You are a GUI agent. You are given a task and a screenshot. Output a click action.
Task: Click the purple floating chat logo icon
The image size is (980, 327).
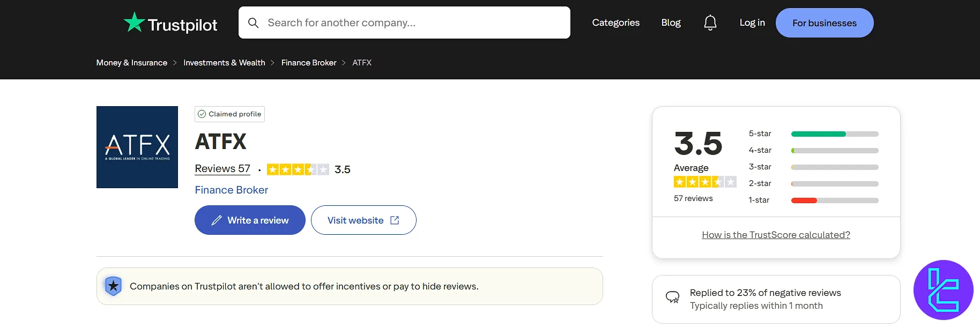click(x=944, y=290)
